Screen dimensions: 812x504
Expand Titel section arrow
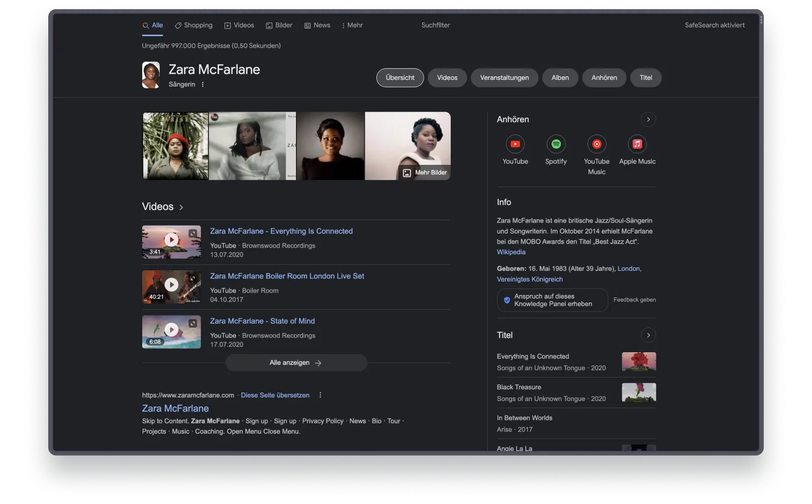pos(648,335)
